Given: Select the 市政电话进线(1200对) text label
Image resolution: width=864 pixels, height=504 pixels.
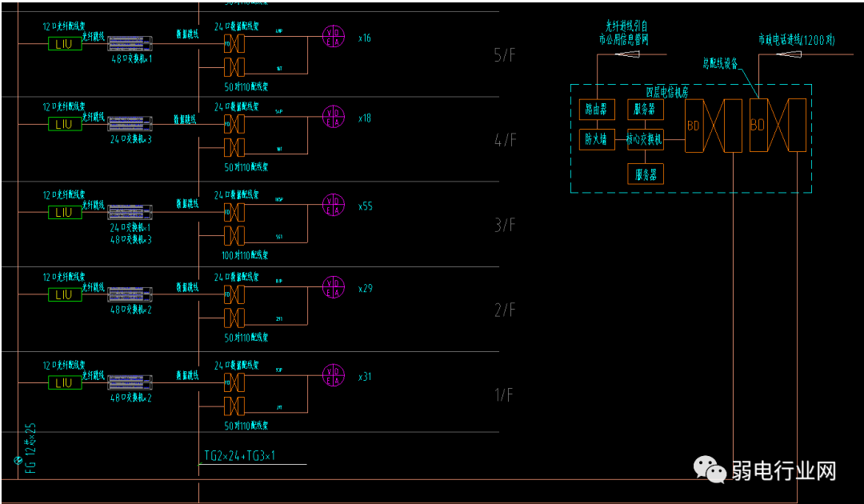Looking at the screenshot, I should point(796,39).
